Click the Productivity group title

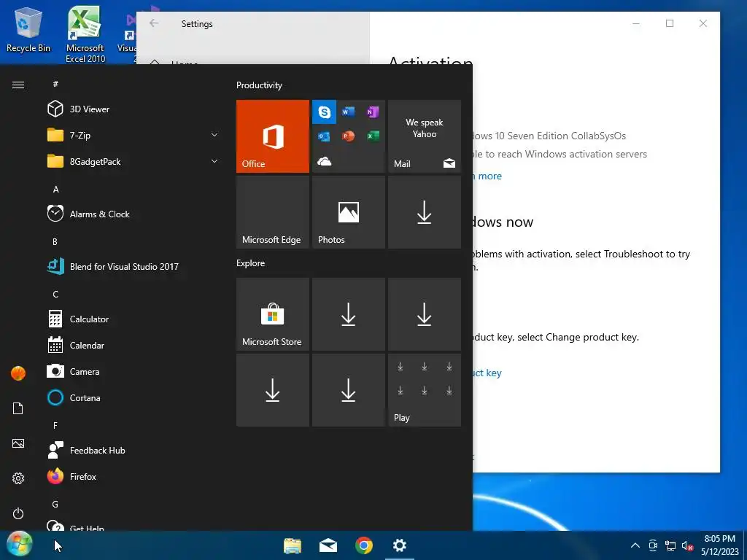(x=259, y=85)
